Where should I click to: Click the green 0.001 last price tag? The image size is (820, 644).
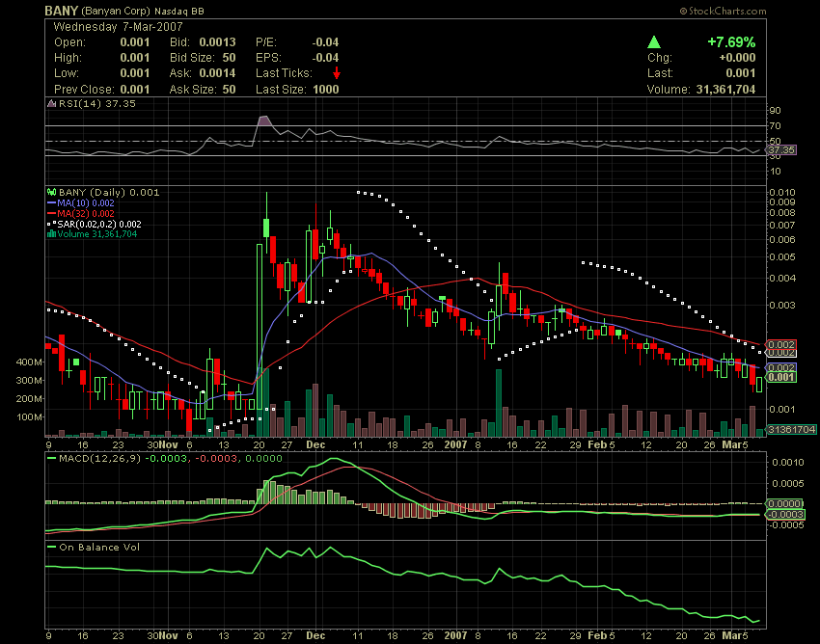pyautogui.click(x=780, y=377)
